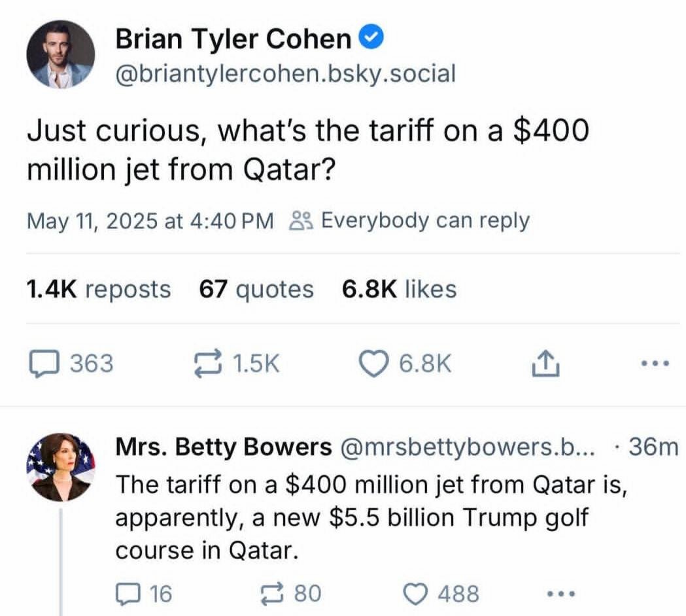This screenshot has height=616, width=686.
Task: Click the reply icon on Brian's post
Action: (43, 364)
